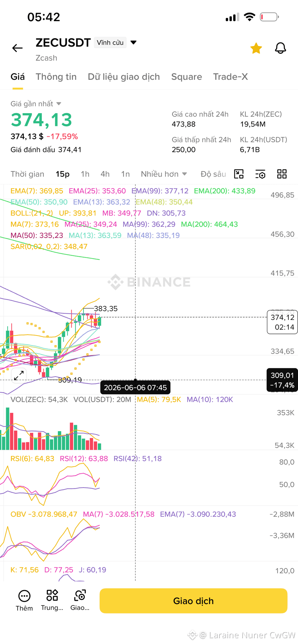Tap the RSI(6): 64,83 label
This screenshot has height=644, width=298.
[x=32, y=459]
